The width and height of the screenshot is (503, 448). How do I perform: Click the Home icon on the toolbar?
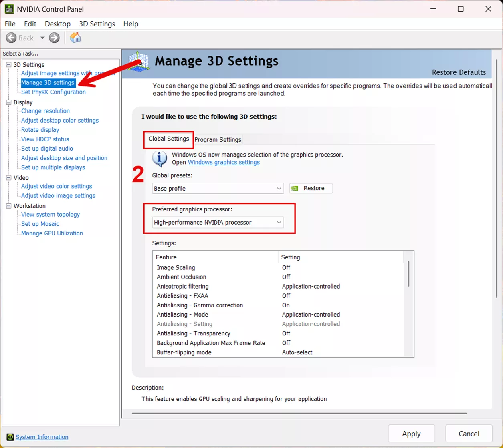pyautogui.click(x=75, y=38)
